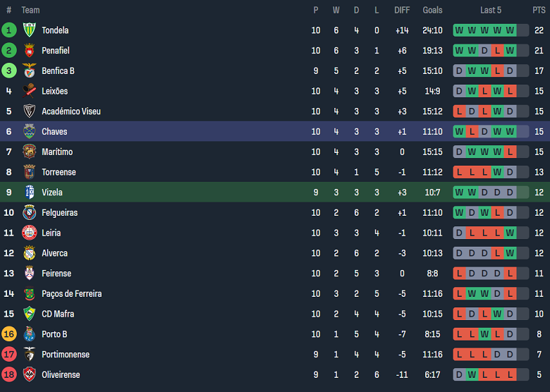Sort standings by DIFF column header

click(402, 10)
